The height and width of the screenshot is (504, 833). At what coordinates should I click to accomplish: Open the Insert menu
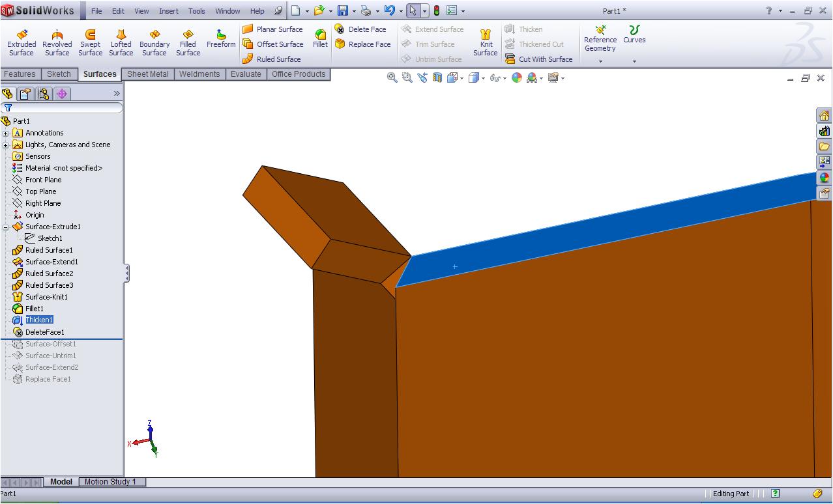coord(168,11)
